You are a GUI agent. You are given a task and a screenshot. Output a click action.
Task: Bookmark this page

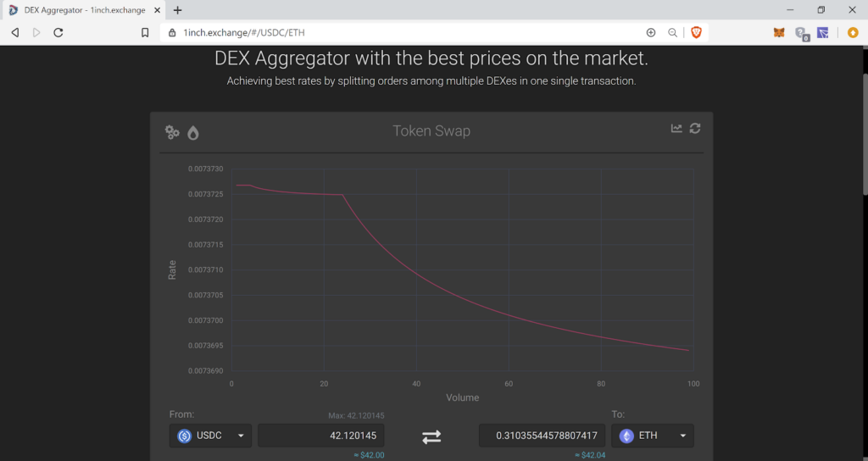145,32
